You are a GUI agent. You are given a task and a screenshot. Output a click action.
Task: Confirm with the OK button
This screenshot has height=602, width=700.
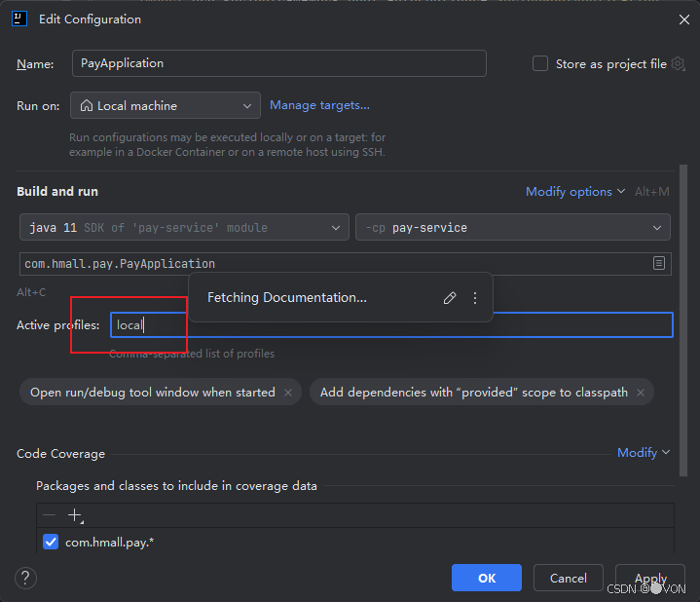pos(487,578)
